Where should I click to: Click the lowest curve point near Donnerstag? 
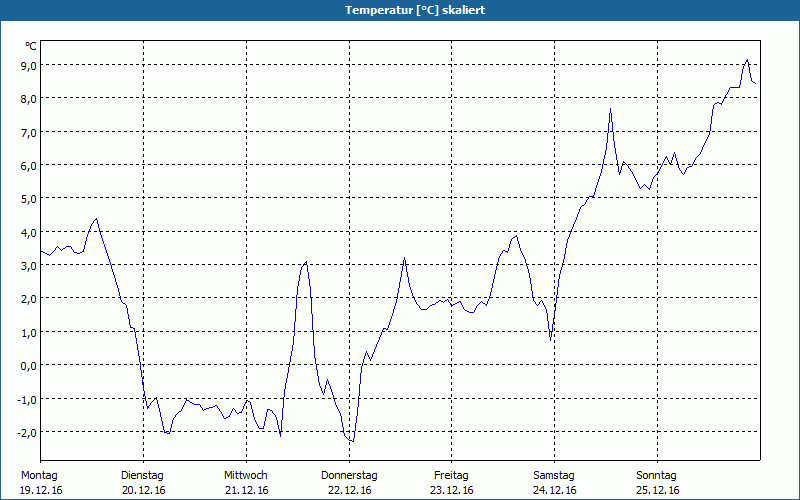(x=353, y=441)
